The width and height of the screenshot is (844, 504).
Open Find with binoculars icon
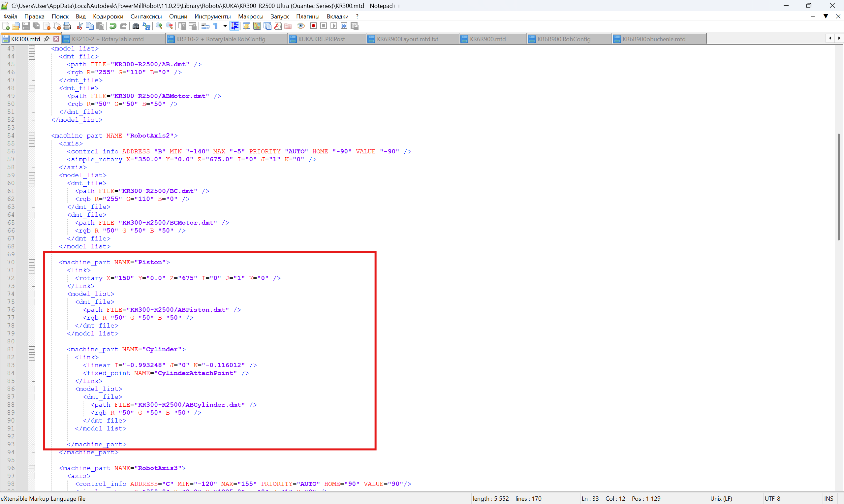136,26
